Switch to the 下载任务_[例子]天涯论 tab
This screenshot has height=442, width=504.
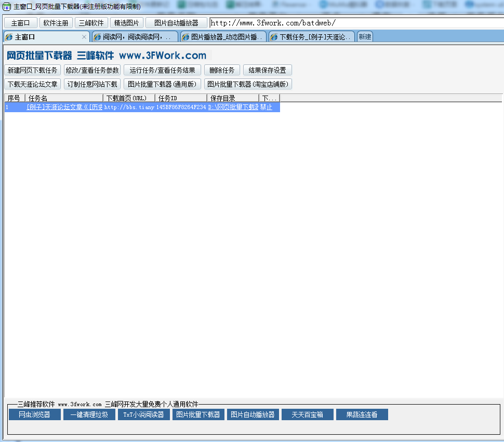point(311,37)
